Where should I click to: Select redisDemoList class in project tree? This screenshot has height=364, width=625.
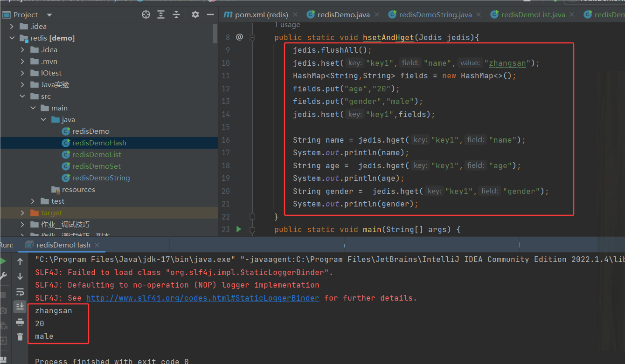[97, 155]
